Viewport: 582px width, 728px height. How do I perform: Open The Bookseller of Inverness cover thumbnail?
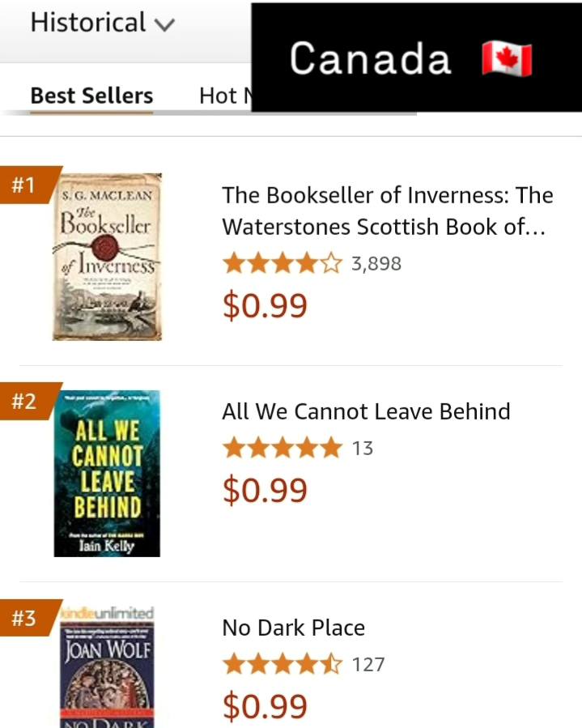(x=111, y=257)
